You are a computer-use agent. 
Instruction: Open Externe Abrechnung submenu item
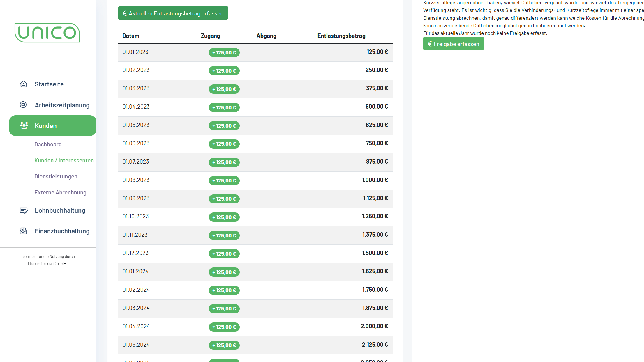(x=60, y=192)
